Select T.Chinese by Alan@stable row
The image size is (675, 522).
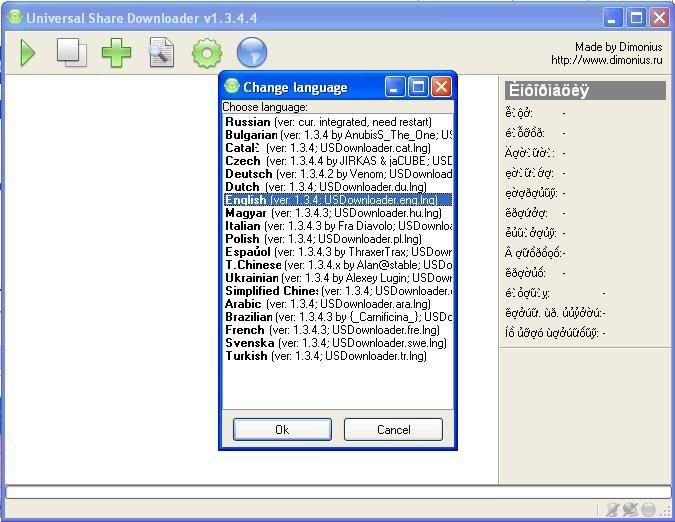tap(338, 265)
